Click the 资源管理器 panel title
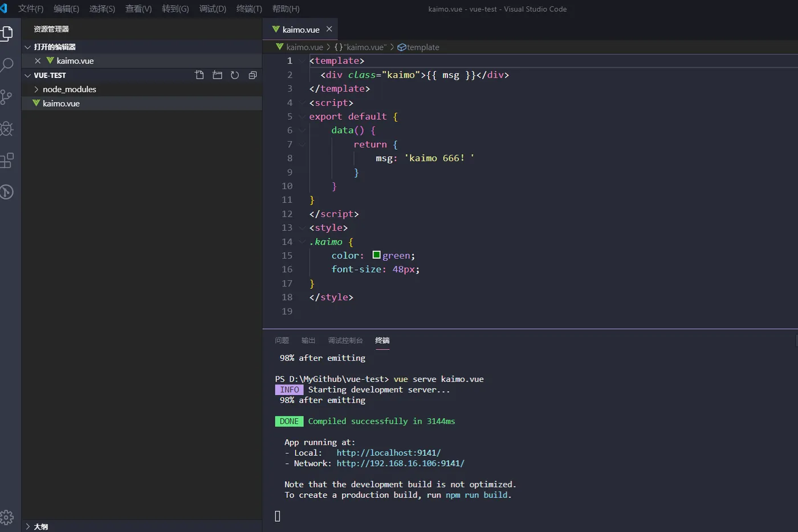798x532 pixels. [x=51, y=29]
